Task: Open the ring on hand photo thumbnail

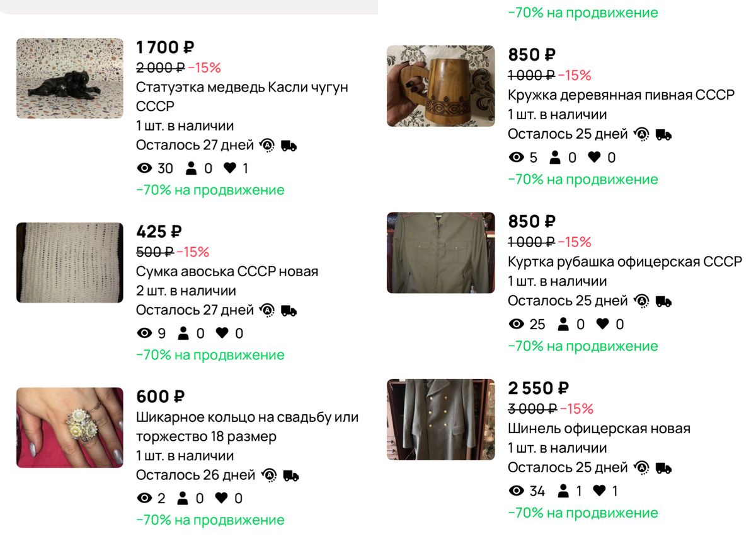Action: [x=69, y=428]
